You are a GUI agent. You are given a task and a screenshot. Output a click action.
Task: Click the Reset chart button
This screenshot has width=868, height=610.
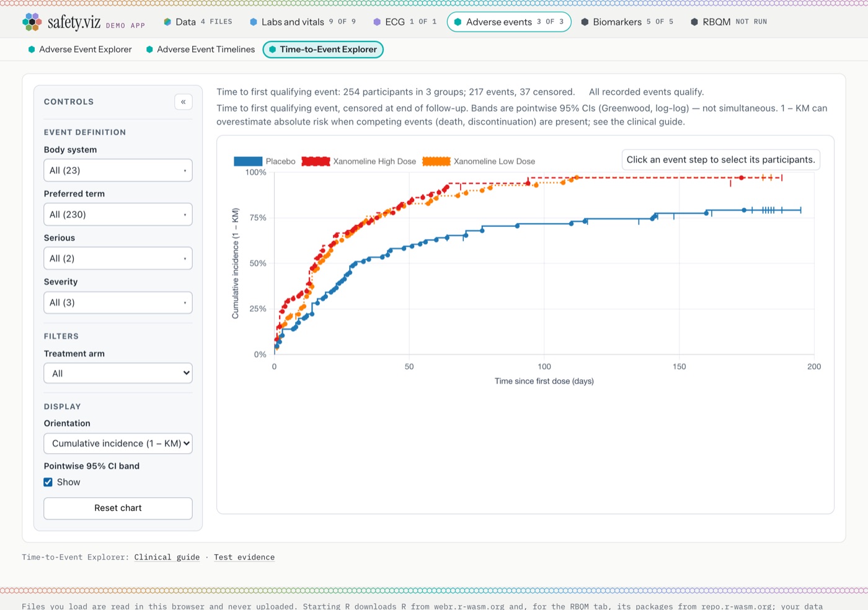pyautogui.click(x=118, y=508)
